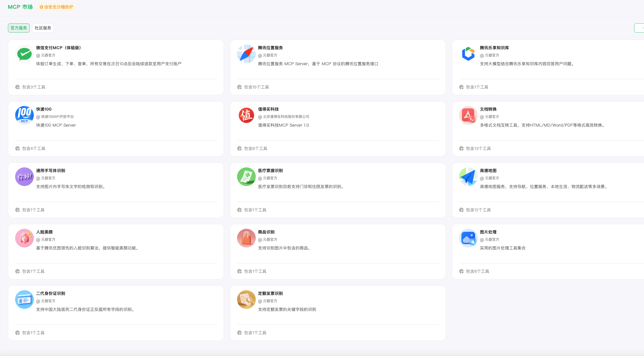The image size is (644, 356).
Task: Click the 包含4个工具 label
Action: (34, 148)
